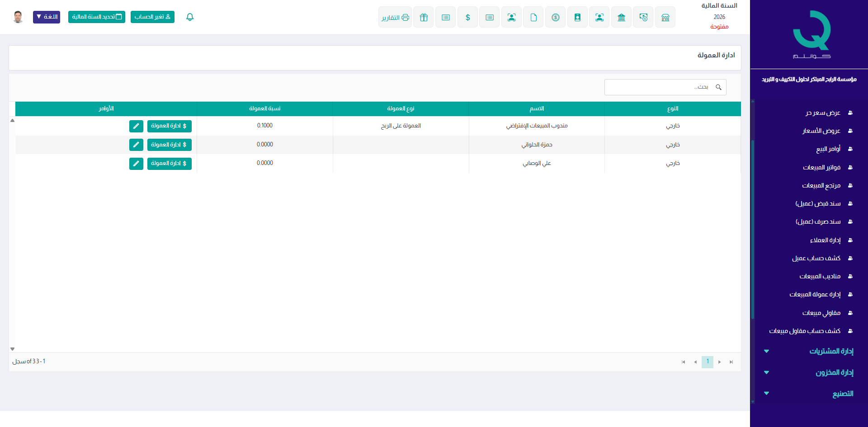Go to last page in pagination
868x427 pixels.
(731, 362)
